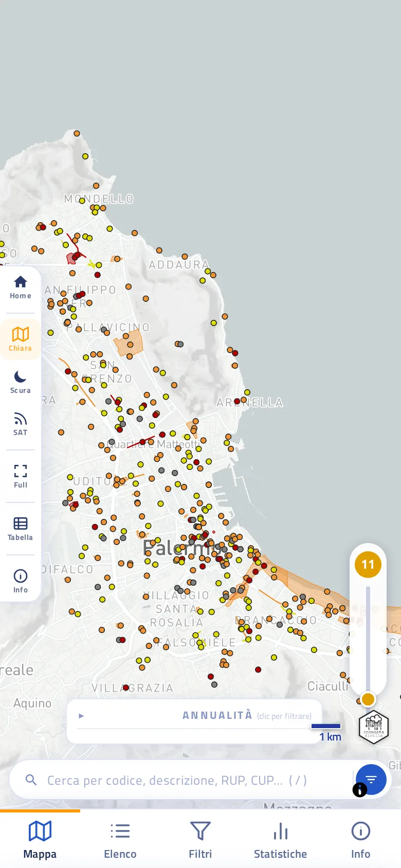Click the ANNUALITÀ filter label
Image resolution: width=401 pixels, height=868 pixels.
pyautogui.click(x=217, y=715)
